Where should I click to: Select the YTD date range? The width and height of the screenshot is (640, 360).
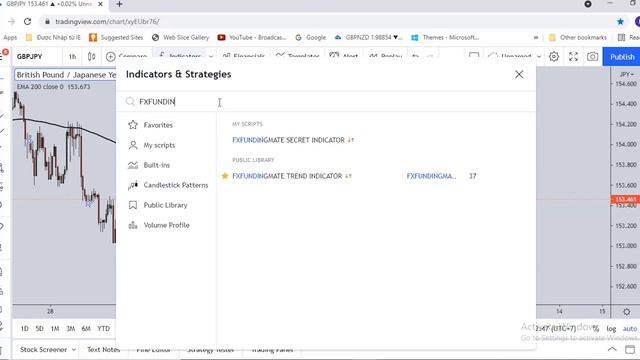[104, 328]
